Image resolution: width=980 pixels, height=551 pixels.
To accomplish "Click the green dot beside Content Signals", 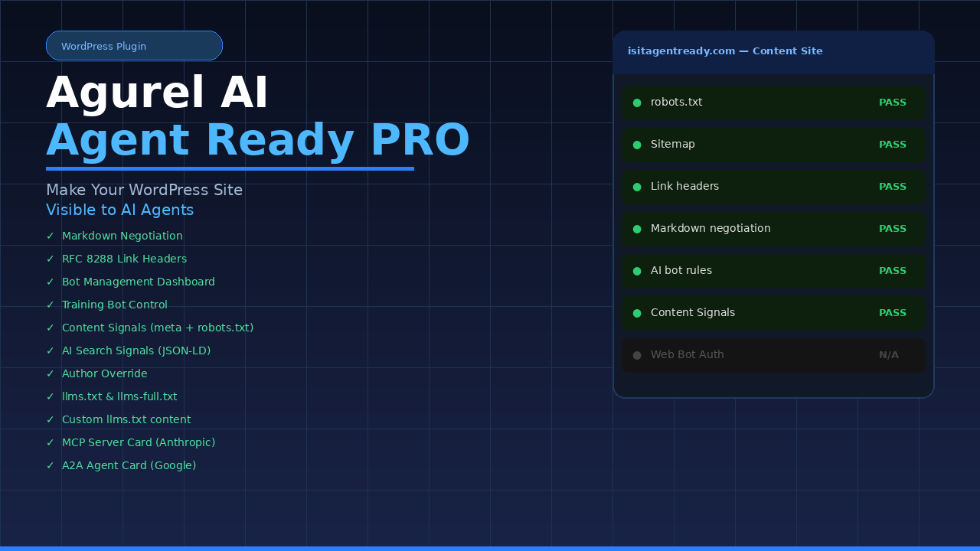I will tap(637, 313).
